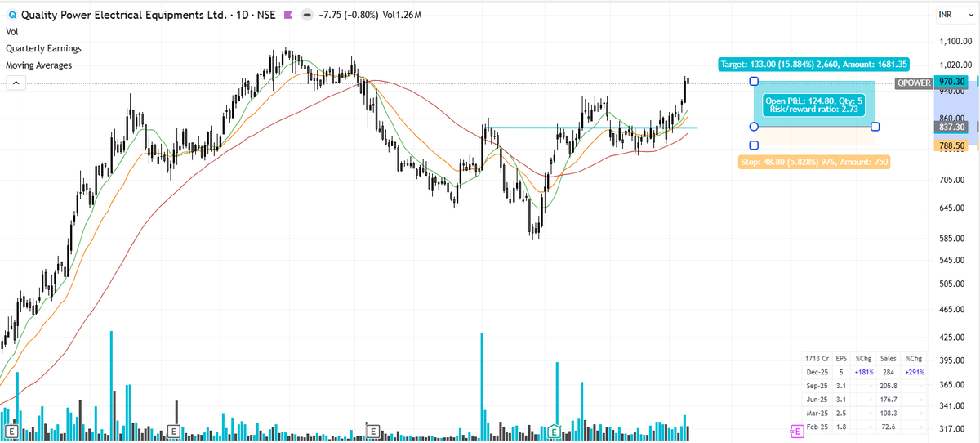
Task: Click the +291% sales change cell
Action: [914, 372]
